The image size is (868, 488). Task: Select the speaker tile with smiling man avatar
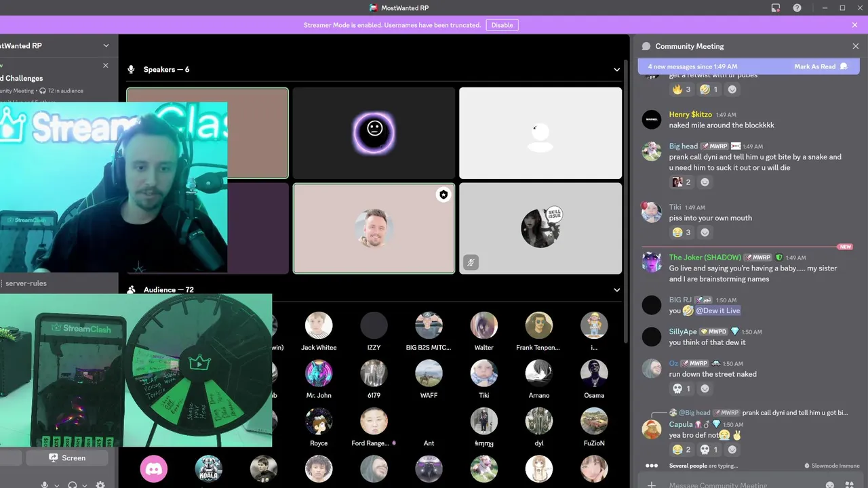point(374,228)
